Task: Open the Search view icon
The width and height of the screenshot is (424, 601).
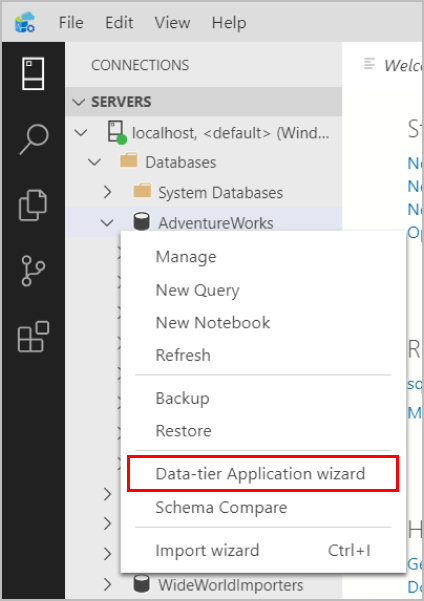Action: point(34,139)
